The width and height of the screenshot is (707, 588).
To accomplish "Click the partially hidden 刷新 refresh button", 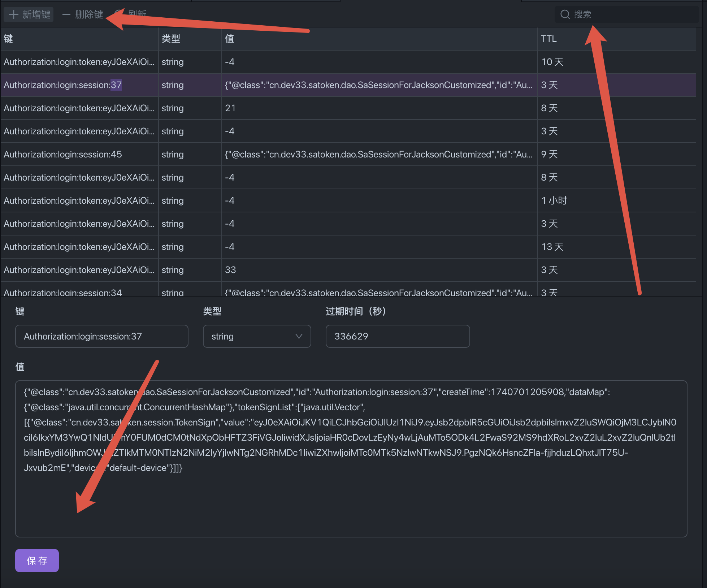I will [x=137, y=13].
